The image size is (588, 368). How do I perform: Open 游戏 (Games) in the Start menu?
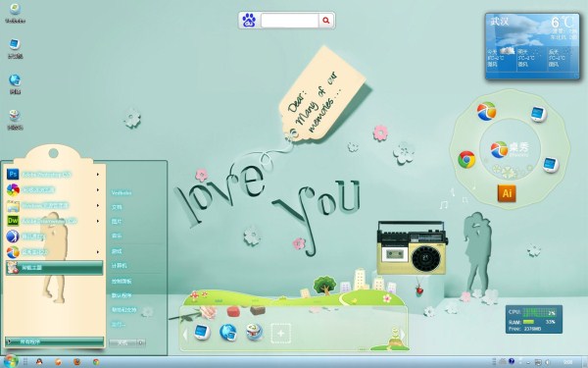click(x=117, y=251)
